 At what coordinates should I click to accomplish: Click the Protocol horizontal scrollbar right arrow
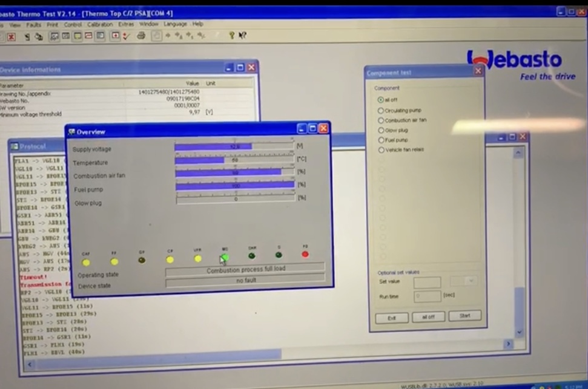[x=509, y=344]
